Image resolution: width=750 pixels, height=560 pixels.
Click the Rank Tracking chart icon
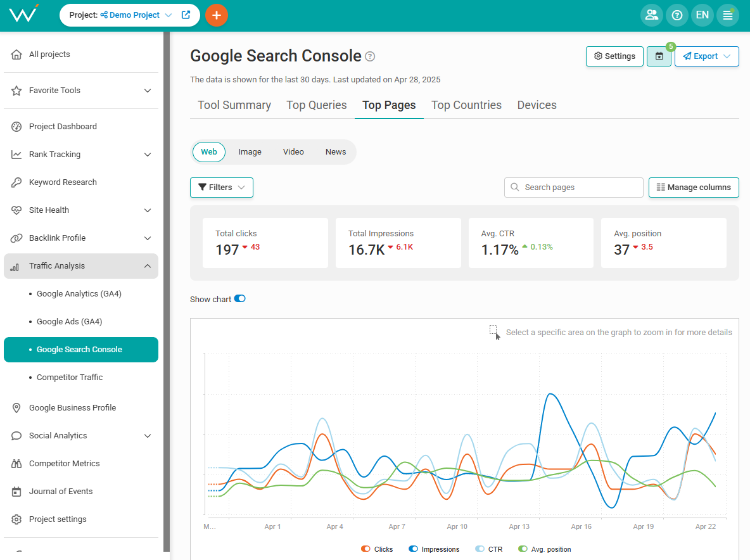point(16,155)
